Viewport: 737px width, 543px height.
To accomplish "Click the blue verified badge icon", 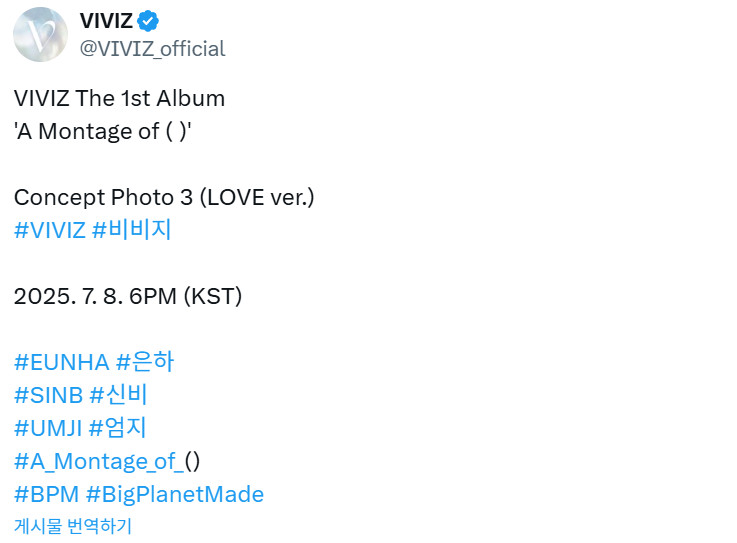I will [150, 20].
